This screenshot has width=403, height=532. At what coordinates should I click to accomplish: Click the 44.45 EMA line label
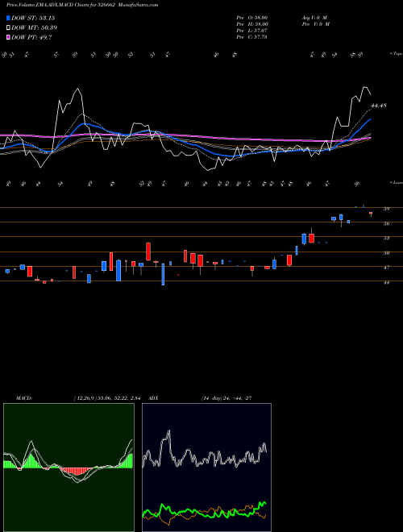point(379,106)
